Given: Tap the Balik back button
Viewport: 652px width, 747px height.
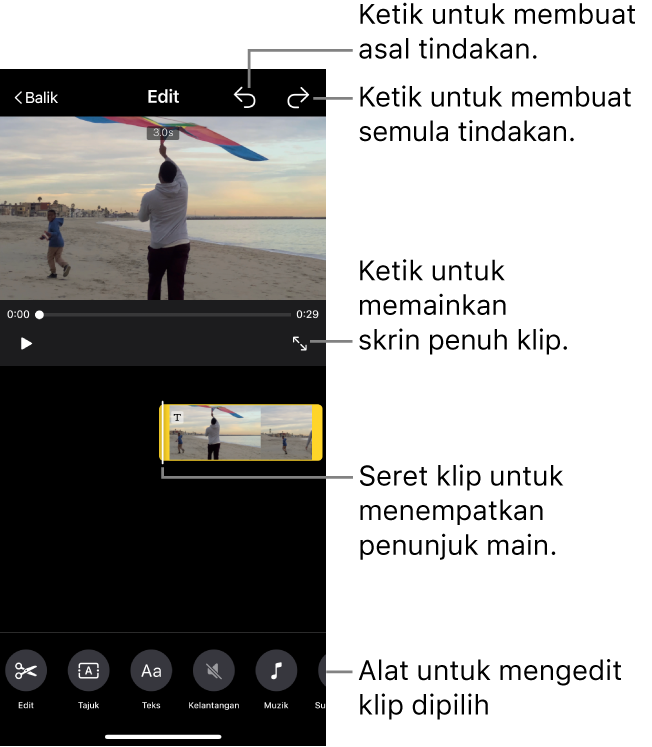Looking at the screenshot, I should (x=36, y=98).
